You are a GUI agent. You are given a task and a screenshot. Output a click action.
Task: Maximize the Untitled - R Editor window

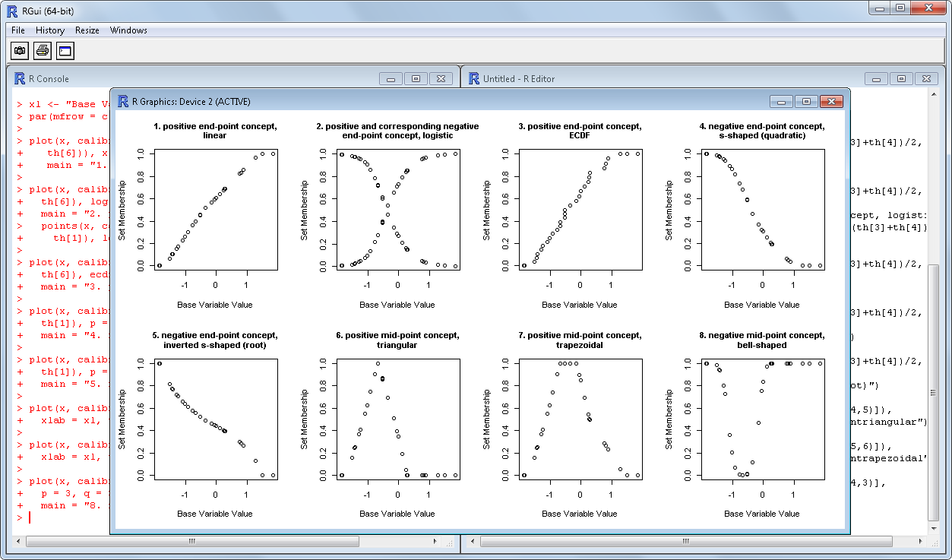(901, 79)
